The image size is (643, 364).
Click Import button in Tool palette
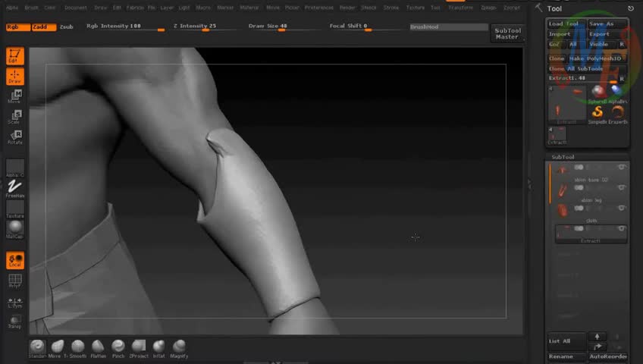click(x=566, y=34)
